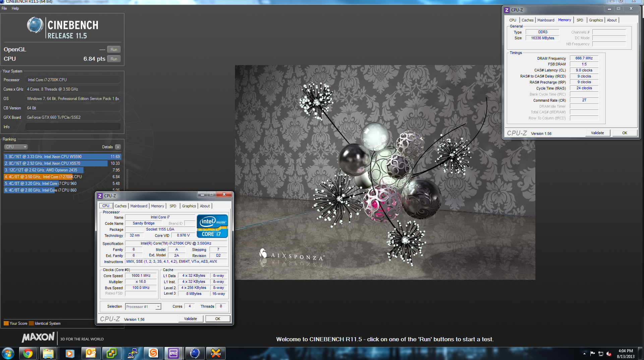Open the orange swirl app in taskbar
Viewport: 644px width, 360px height.
tap(153, 353)
